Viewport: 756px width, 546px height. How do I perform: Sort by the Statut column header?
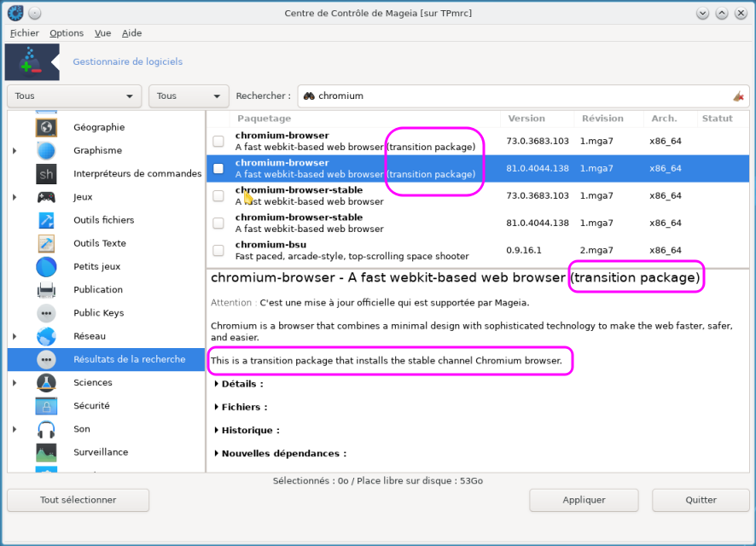click(723, 119)
